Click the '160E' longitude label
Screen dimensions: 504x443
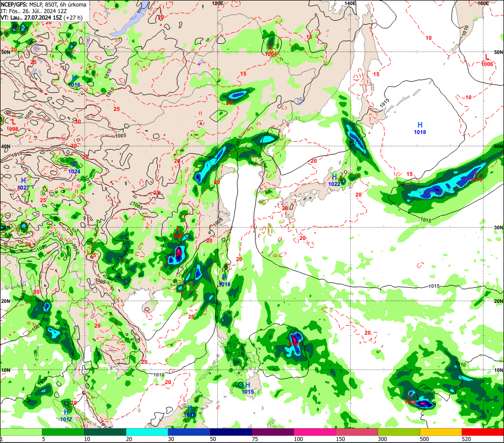[483, 3]
